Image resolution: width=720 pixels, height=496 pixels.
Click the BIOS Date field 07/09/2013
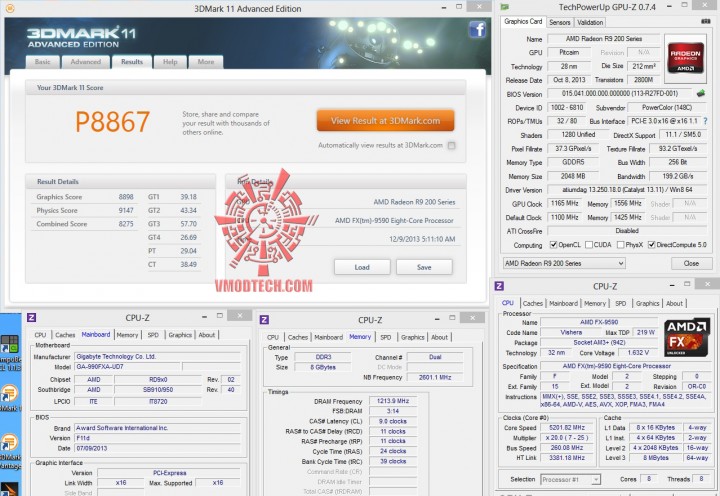(x=157, y=448)
